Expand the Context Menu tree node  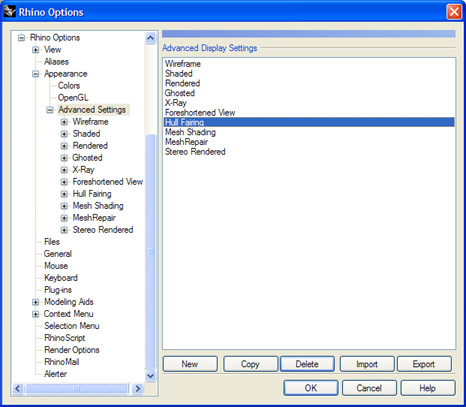(x=35, y=314)
